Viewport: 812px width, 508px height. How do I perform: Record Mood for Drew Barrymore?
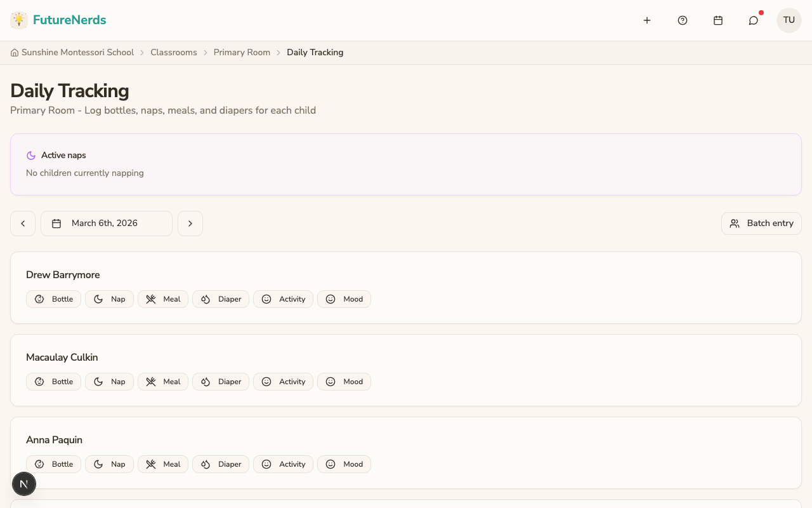344,299
